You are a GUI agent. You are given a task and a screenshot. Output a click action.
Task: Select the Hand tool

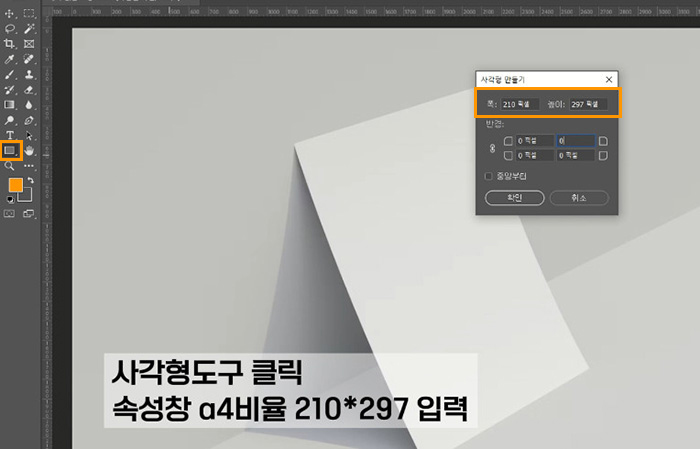pos(29,151)
